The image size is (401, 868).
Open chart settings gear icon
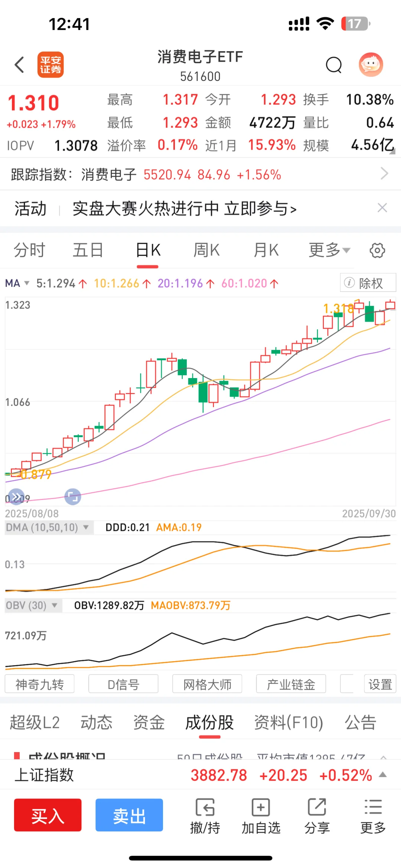[x=377, y=250]
